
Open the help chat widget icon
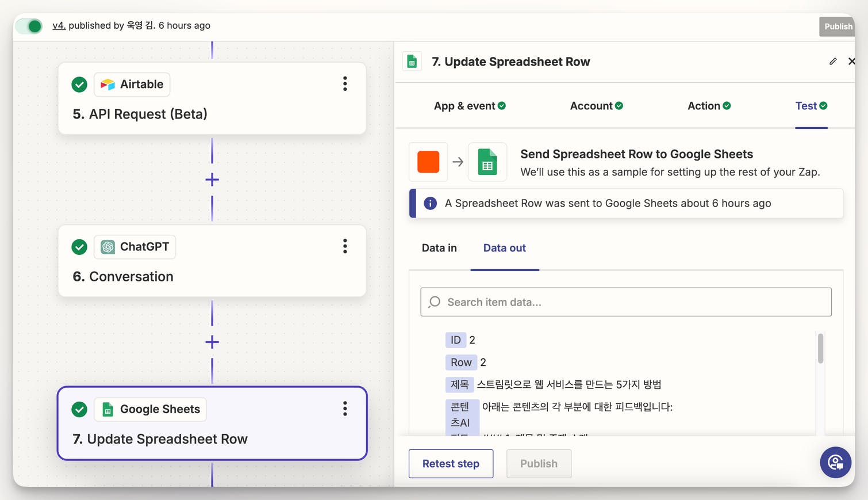coord(835,462)
